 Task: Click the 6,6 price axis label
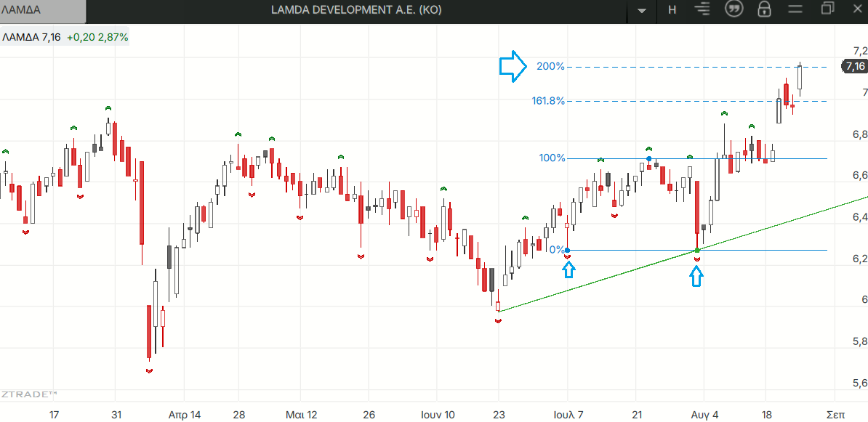[x=861, y=176]
